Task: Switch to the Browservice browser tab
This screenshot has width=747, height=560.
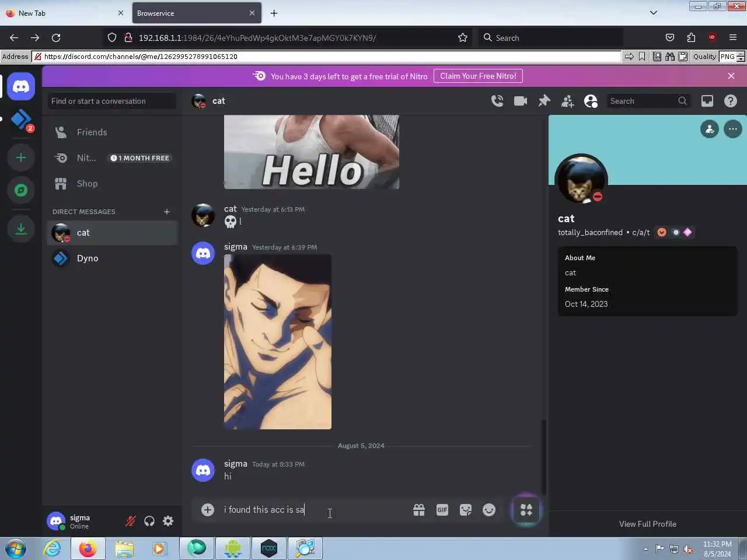Action: [x=196, y=13]
